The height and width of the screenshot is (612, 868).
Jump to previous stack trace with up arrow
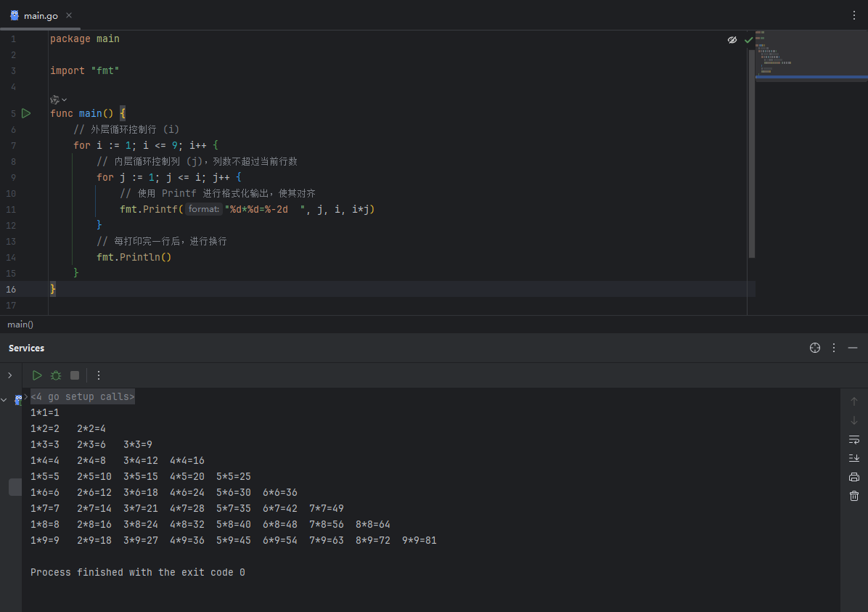click(854, 401)
